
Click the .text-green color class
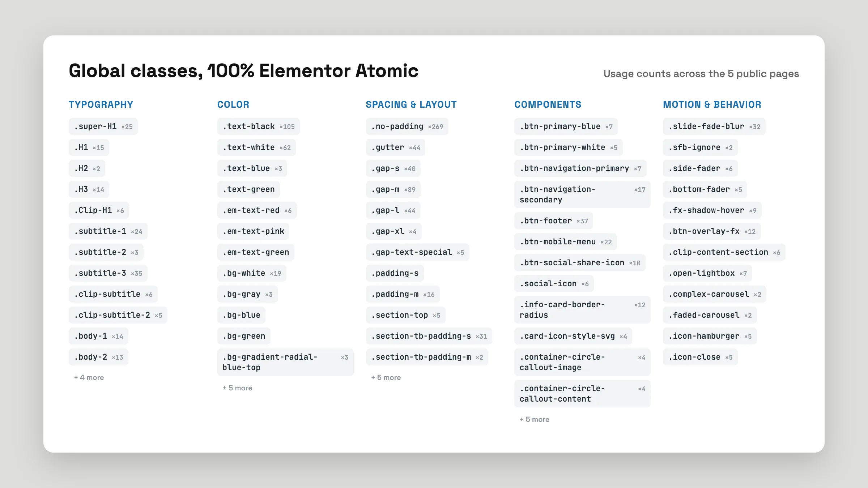(x=248, y=189)
